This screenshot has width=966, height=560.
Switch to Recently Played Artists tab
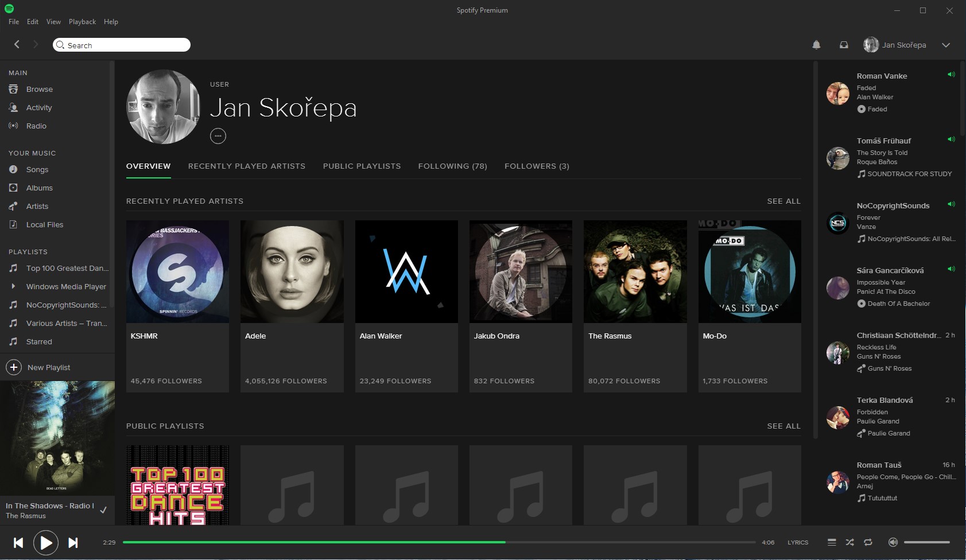pyautogui.click(x=247, y=166)
